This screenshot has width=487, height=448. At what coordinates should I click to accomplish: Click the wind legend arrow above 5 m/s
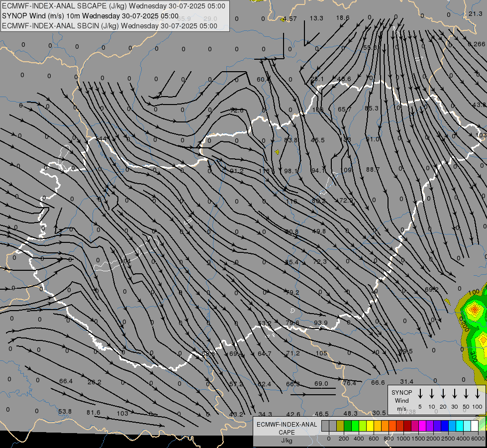(420, 393)
